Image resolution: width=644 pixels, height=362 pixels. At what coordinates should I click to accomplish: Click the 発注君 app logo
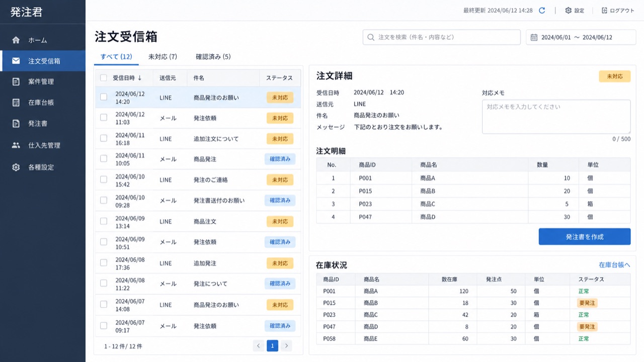coord(27,12)
